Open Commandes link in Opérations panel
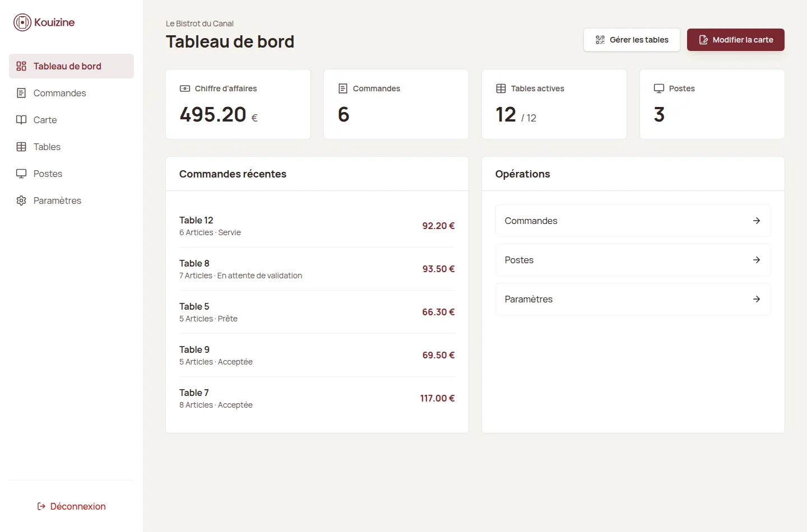Image resolution: width=807 pixels, height=532 pixels. [633, 221]
